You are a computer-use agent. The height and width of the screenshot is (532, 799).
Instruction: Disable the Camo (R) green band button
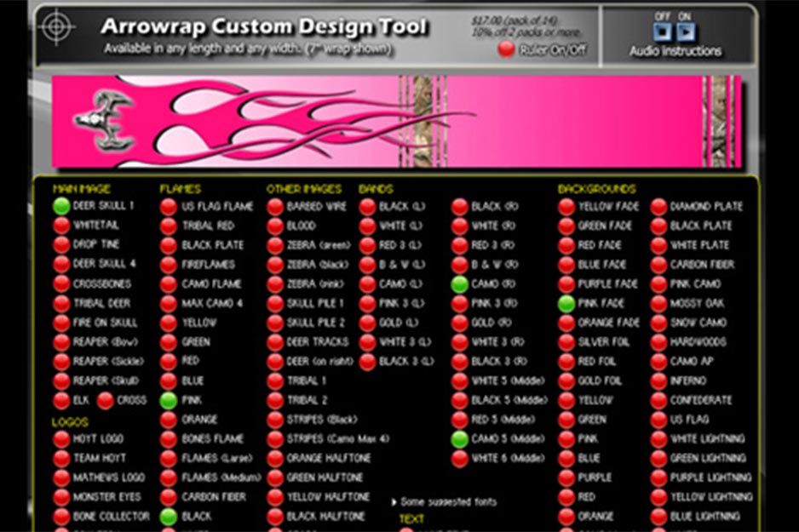[460, 284]
